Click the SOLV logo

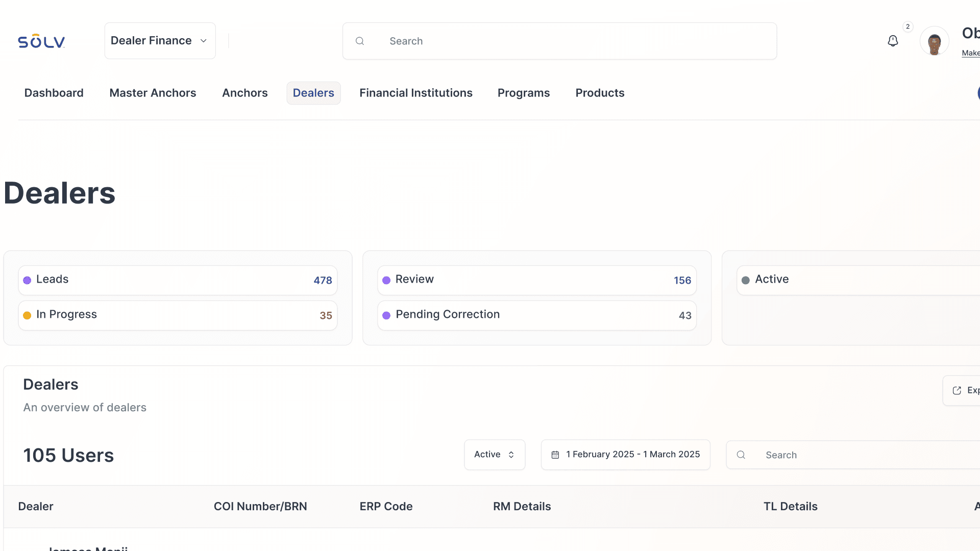tap(41, 41)
